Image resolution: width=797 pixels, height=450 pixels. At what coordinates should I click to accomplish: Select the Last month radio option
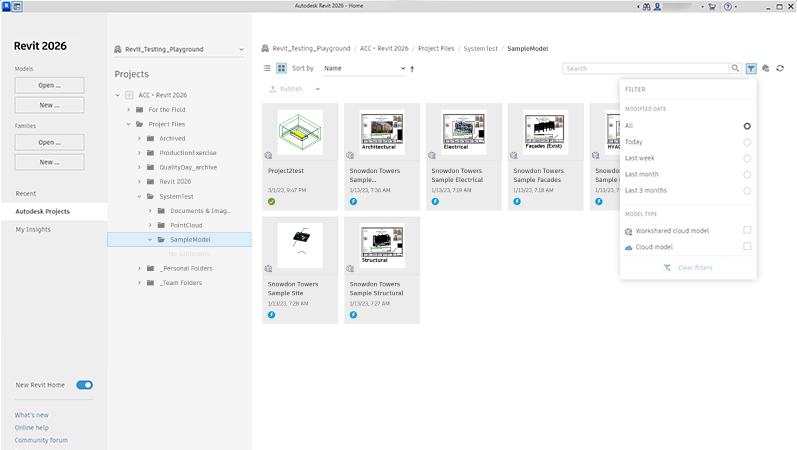pyautogui.click(x=747, y=175)
